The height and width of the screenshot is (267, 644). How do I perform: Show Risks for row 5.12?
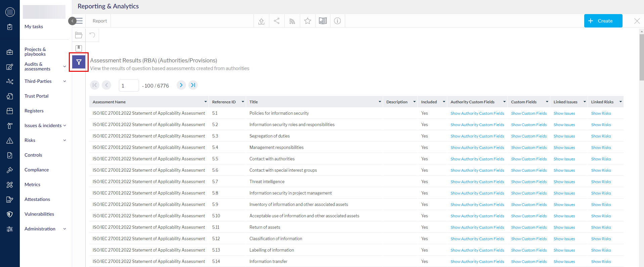601,239
